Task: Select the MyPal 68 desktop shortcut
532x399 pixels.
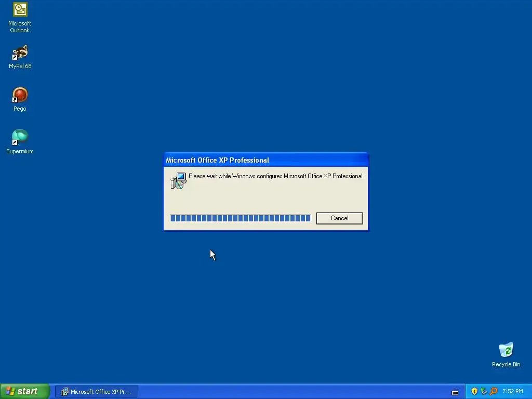Action: point(20,57)
